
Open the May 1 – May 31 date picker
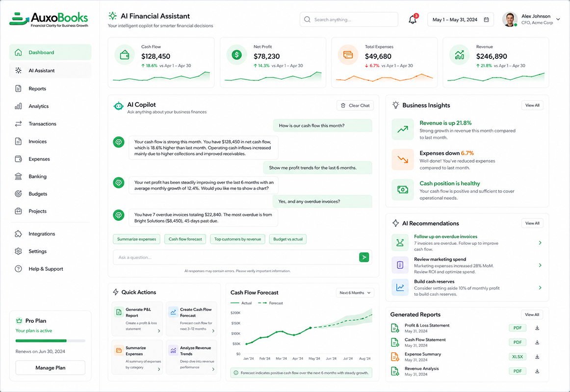click(x=460, y=20)
